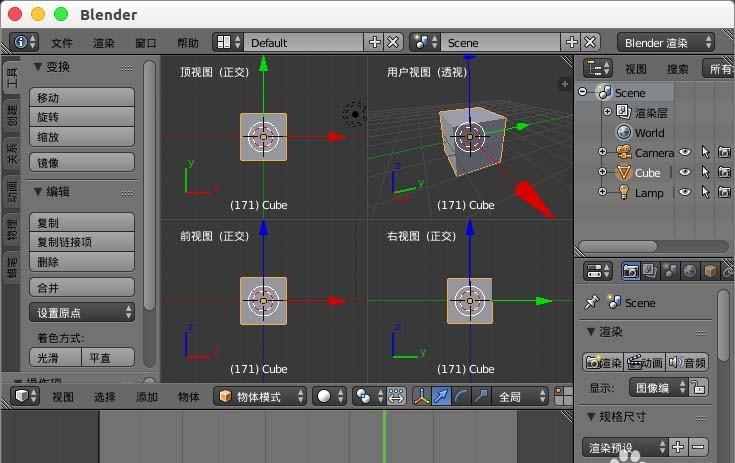Screen dimensions: 735x463
Task: Open the Info editor type selector
Action: tap(24, 43)
